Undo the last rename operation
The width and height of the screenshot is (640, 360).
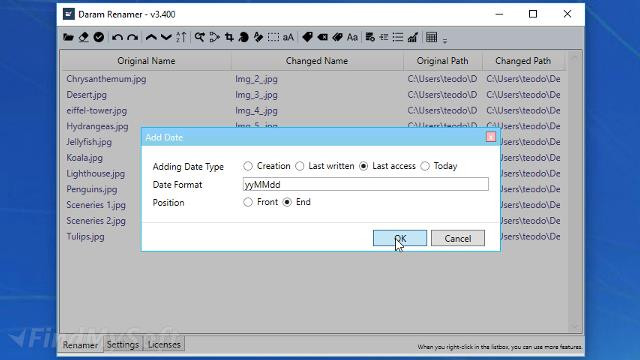(117, 38)
